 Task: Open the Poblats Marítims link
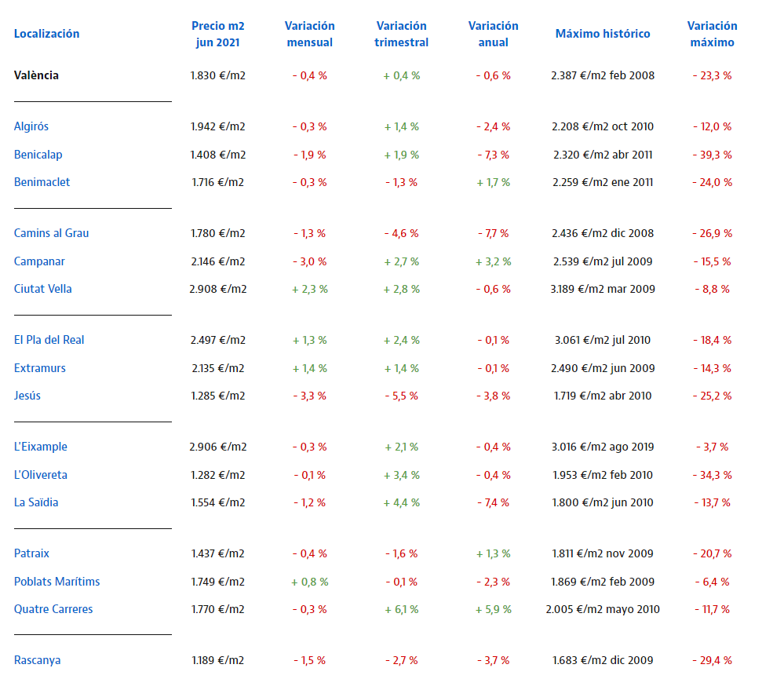point(57,582)
